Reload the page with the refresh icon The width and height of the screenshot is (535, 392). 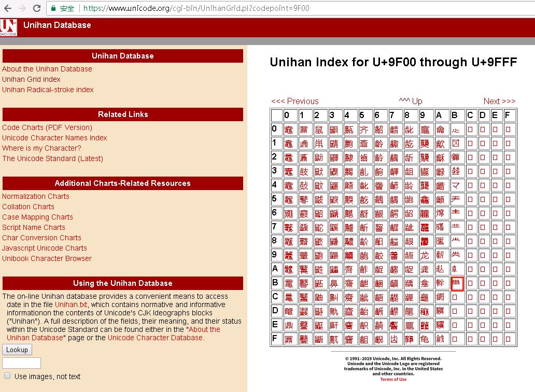point(37,8)
